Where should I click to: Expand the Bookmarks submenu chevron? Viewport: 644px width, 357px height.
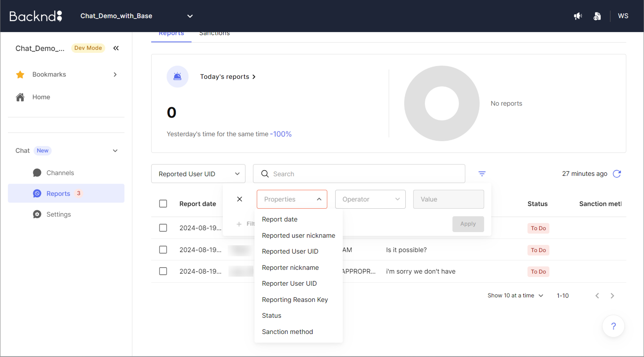115,75
